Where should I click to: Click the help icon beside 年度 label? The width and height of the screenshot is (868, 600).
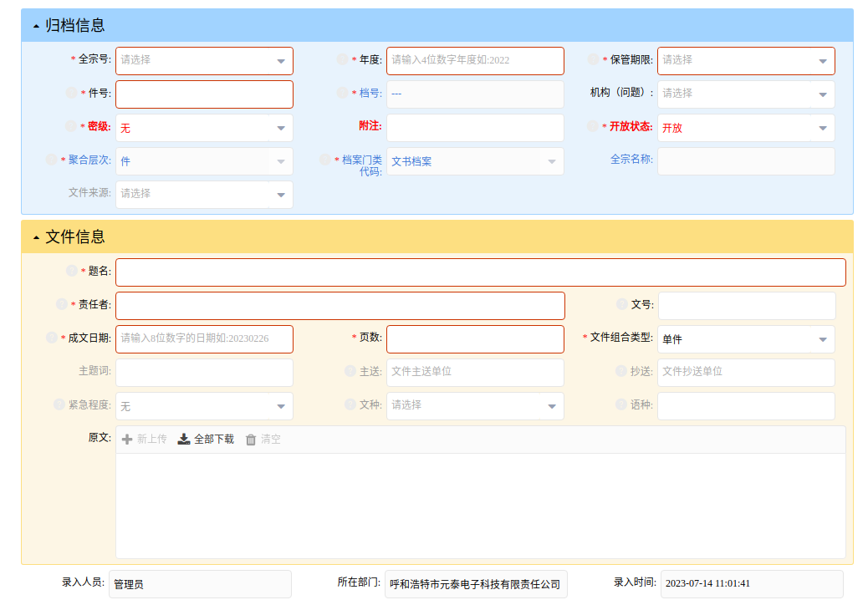343,59
